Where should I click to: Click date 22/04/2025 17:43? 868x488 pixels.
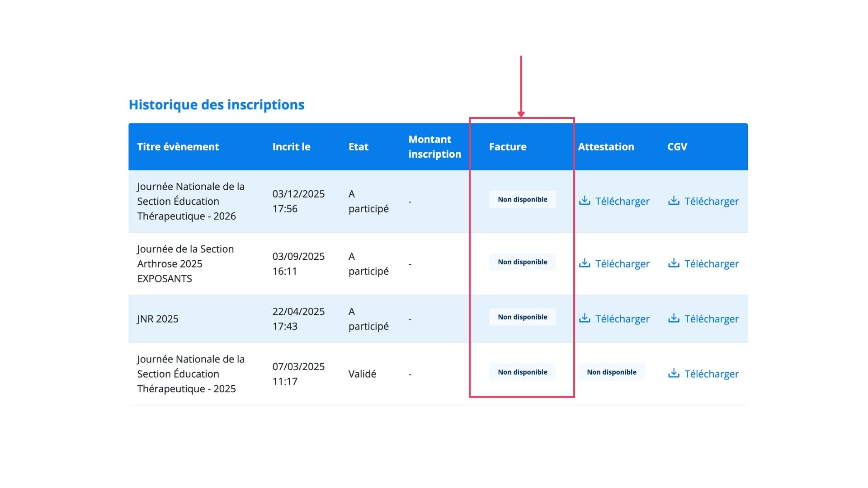click(x=298, y=319)
